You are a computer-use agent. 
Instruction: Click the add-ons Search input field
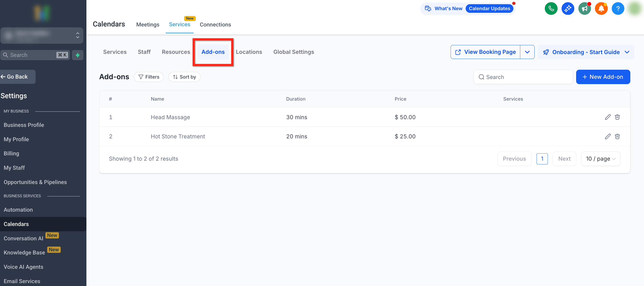(x=523, y=77)
